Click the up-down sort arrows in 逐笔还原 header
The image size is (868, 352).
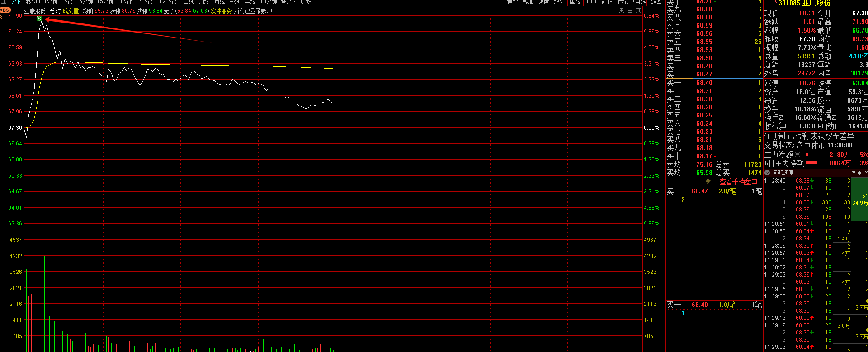click(x=859, y=173)
